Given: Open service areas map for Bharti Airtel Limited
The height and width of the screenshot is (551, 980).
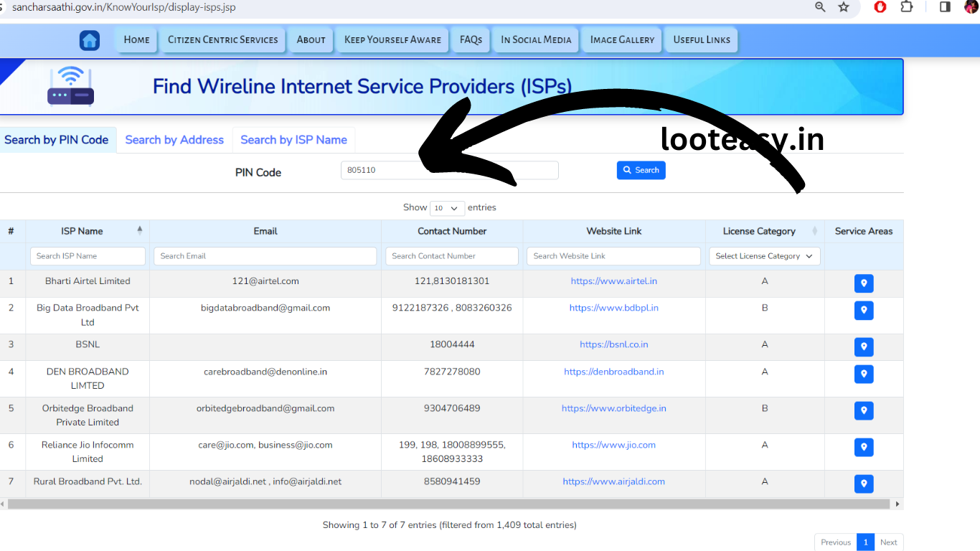Looking at the screenshot, I should pyautogui.click(x=864, y=283).
